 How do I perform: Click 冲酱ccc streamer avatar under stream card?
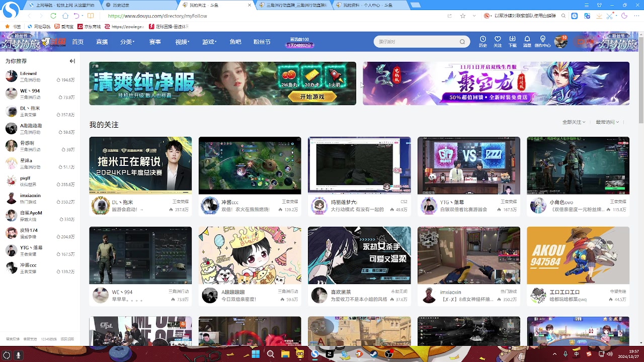[x=210, y=205]
